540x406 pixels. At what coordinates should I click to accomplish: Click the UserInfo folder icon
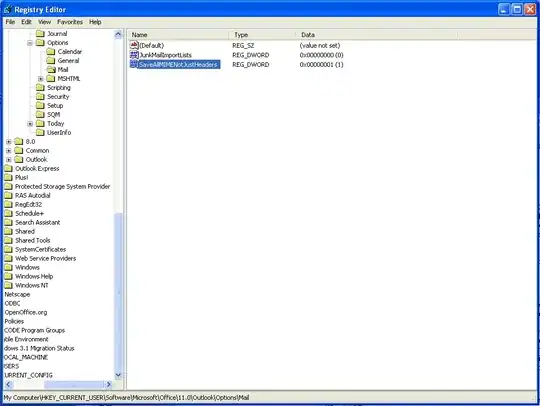40,132
